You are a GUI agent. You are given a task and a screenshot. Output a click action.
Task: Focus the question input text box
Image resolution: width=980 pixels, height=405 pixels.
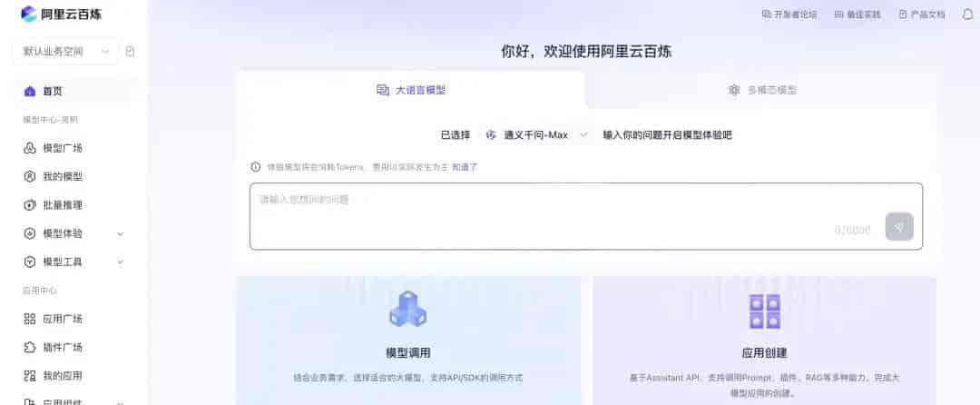[585, 216]
